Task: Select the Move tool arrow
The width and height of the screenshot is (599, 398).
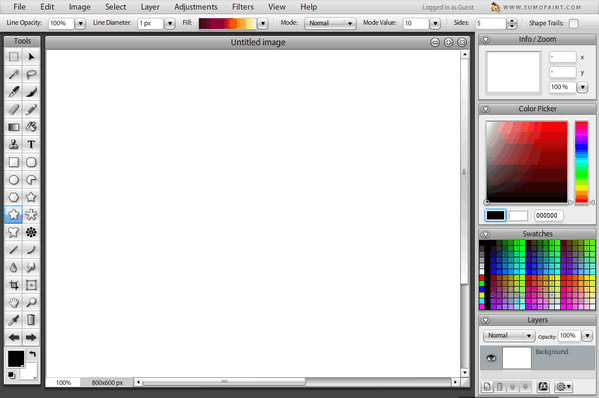Action: pos(31,57)
